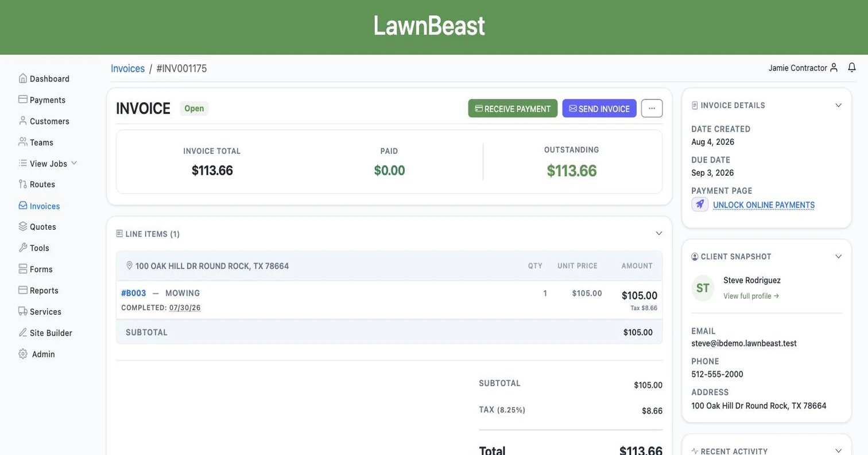Click the Outstanding $113.66 amount
Viewport: 868px width, 455px height.
pos(572,171)
